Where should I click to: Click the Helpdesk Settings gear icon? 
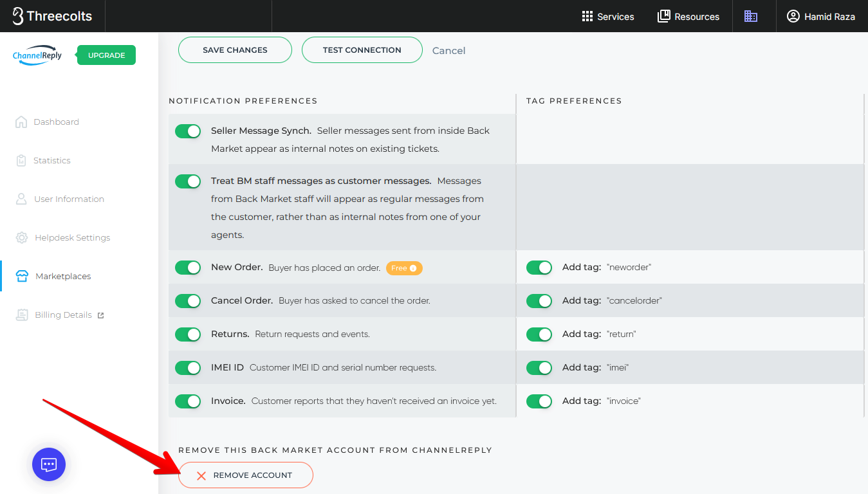pyautogui.click(x=22, y=237)
